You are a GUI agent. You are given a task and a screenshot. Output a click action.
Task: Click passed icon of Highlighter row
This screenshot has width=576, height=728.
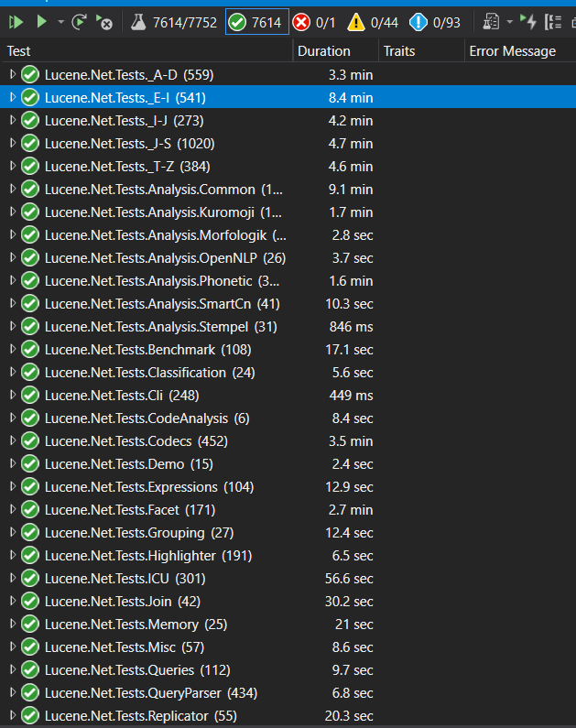tap(30, 556)
